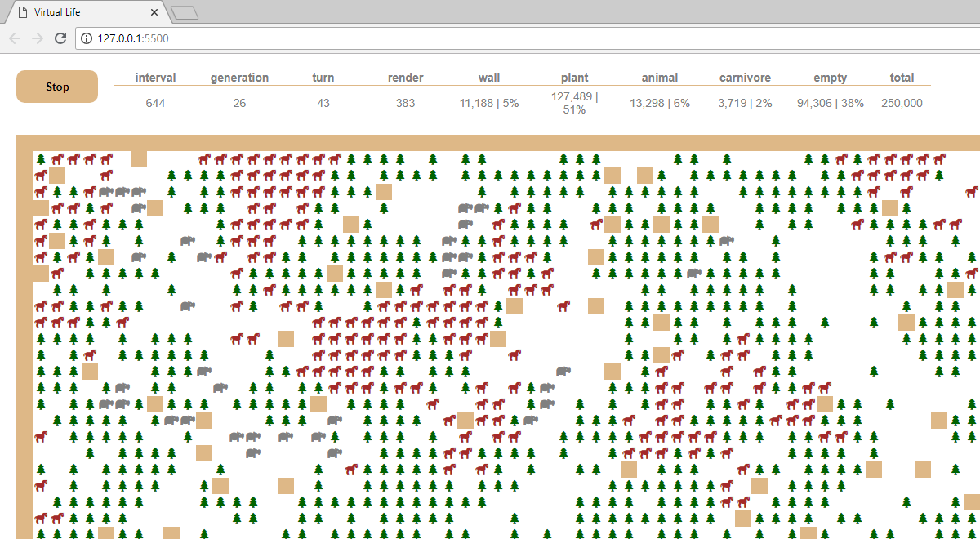This screenshot has width=980, height=539.
Task: Click the wall count 11,188 | 5%
Action: click(x=489, y=103)
